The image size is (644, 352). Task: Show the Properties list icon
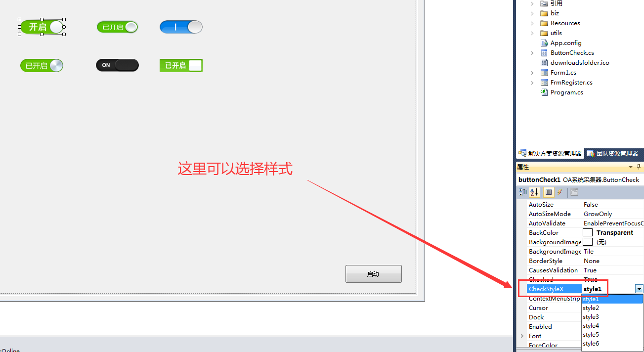[549, 192]
